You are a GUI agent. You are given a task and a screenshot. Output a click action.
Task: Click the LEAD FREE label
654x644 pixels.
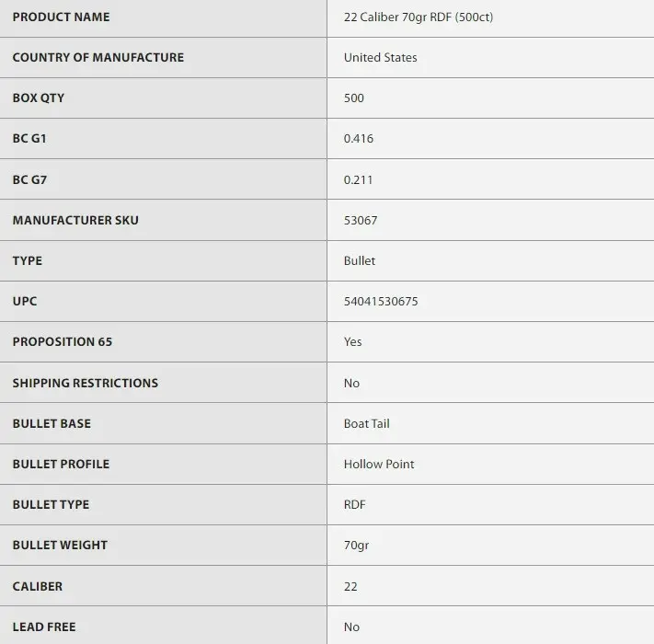44,627
